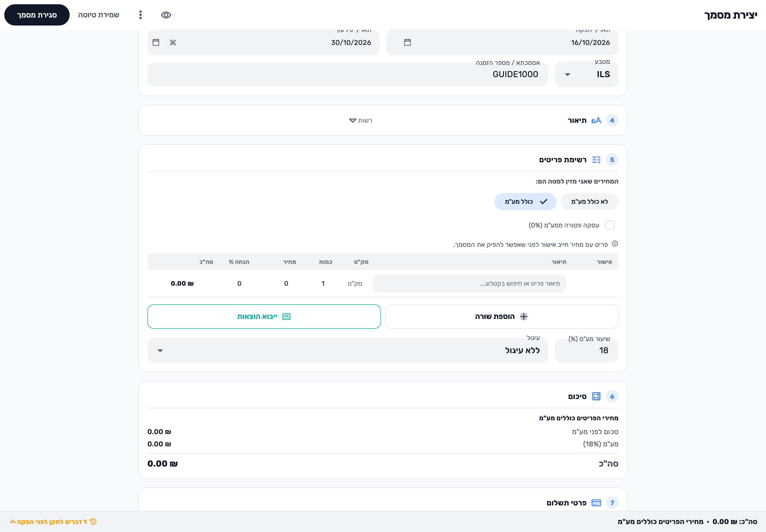766x532 pixels.
Task: Click the info icon beside approval note
Action: point(615,244)
